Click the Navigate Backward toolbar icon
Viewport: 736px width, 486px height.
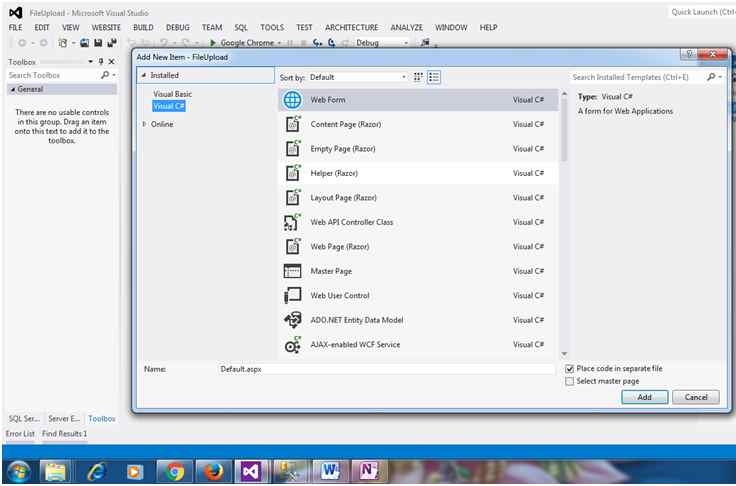(22, 43)
